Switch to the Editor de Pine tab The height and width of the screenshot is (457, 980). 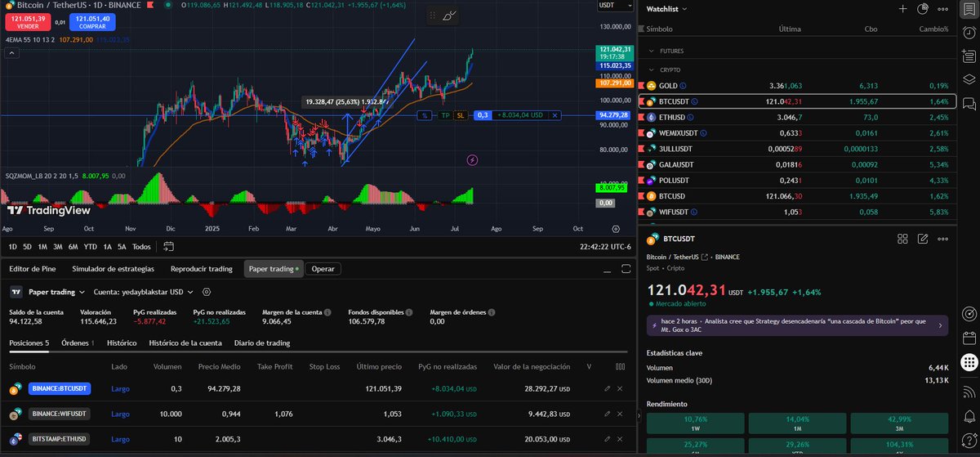pos(32,268)
